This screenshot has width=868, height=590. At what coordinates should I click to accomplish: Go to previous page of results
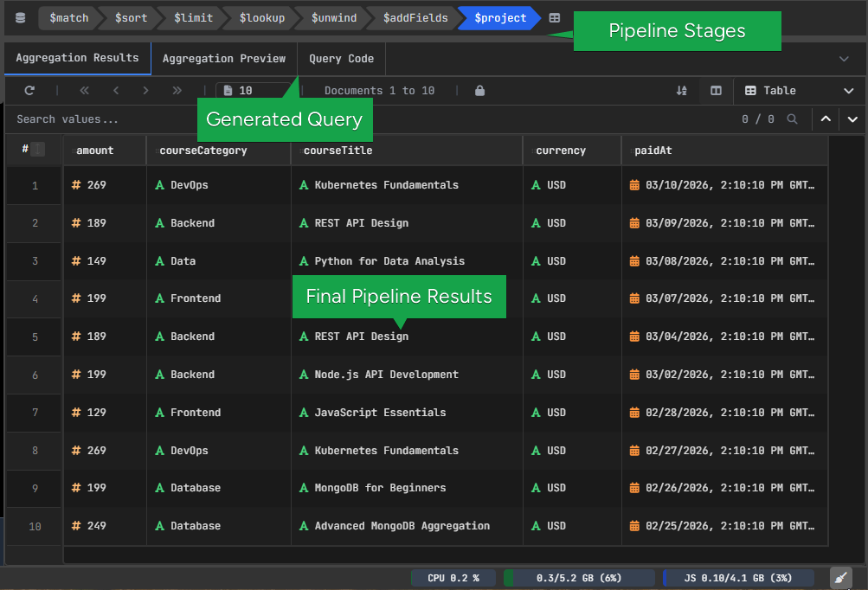(x=116, y=90)
